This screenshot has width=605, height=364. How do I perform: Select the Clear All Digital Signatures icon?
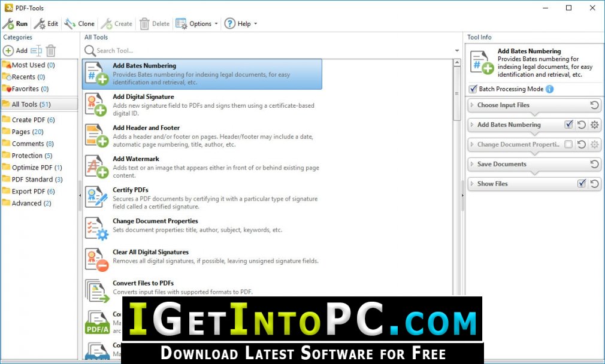click(x=96, y=260)
